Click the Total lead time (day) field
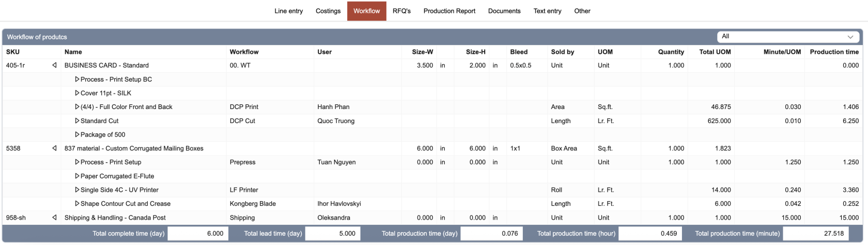 (x=332, y=234)
